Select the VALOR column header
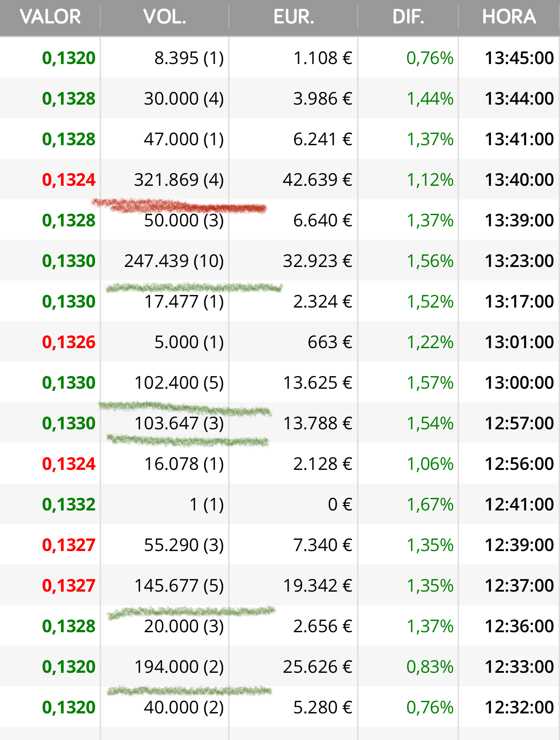 pos(50,17)
